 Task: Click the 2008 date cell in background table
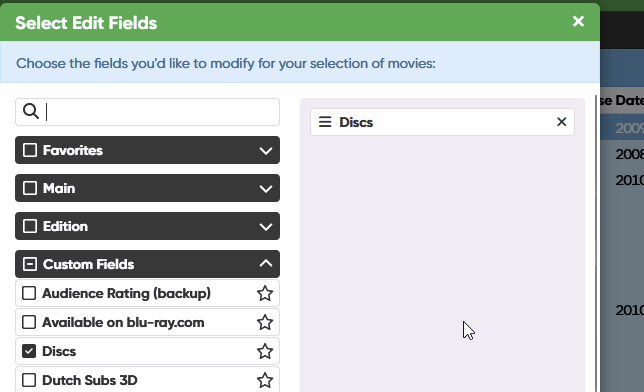629,154
